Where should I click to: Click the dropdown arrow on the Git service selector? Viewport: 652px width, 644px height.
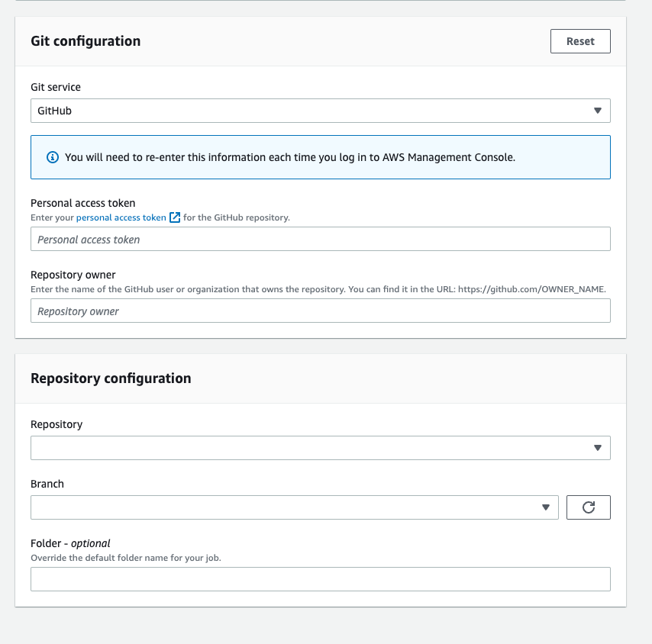pyautogui.click(x=598, y=110)
